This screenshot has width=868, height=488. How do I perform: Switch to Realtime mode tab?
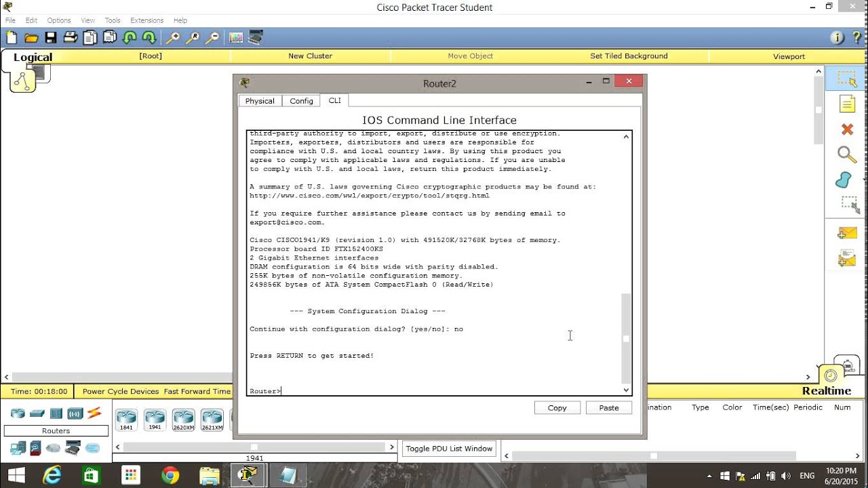pos(827,391)
